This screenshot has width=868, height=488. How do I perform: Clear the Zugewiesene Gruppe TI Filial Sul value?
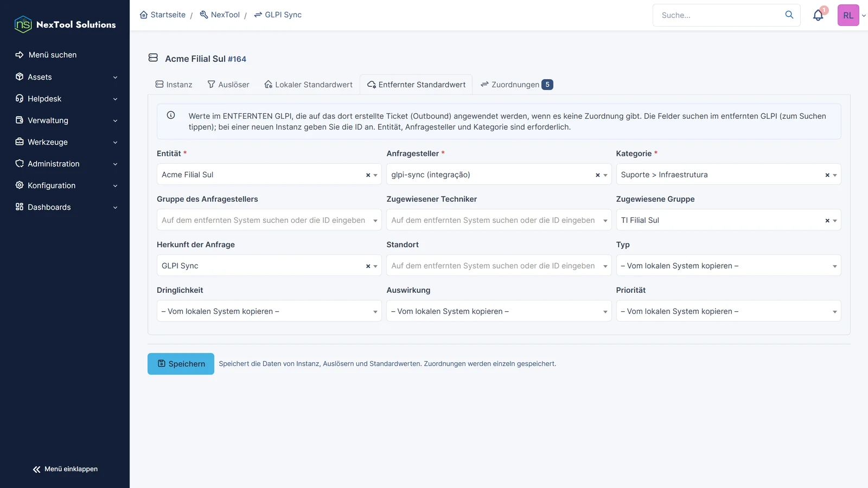click(827, 221)
